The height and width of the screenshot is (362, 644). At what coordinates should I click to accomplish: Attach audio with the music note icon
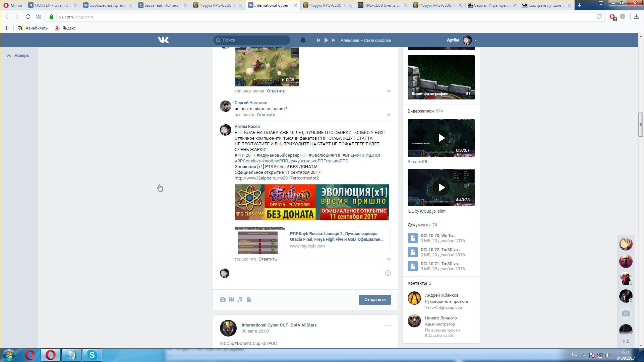[x=240, y=299]
